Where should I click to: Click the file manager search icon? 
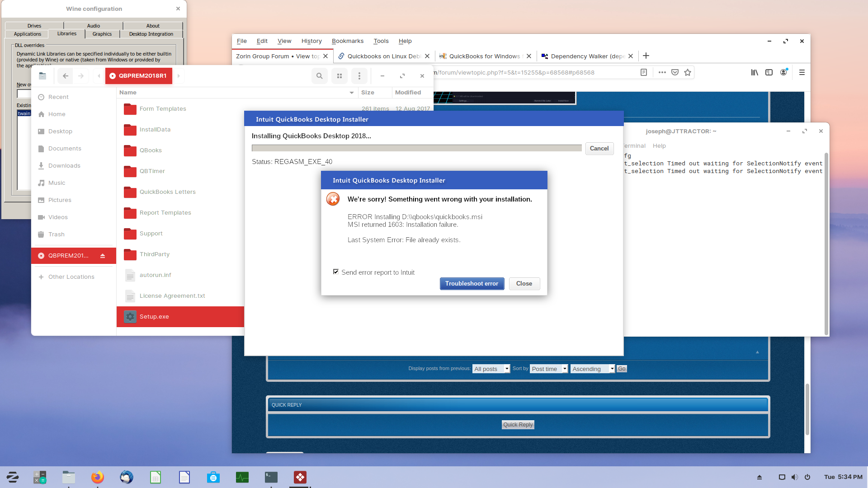pos(319,76)
